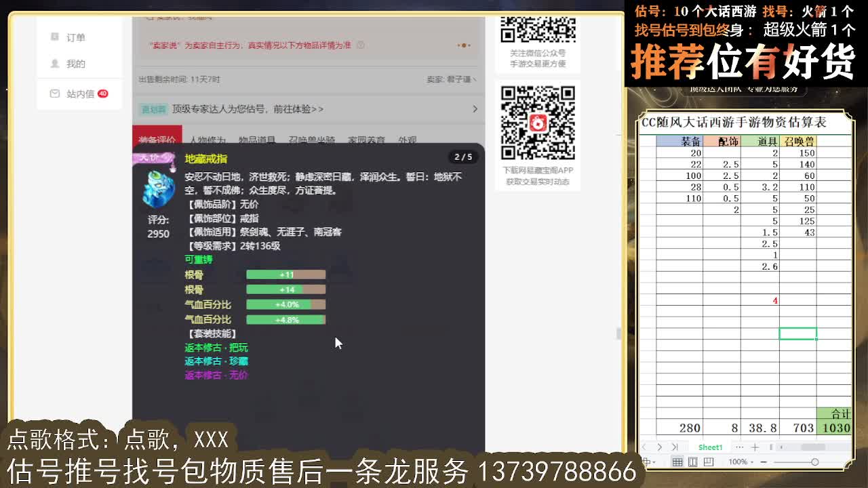Open 站内信 mail icon with badge 40
Image resolution: width=868 pixels, height=488 pixels.
click(x=55, y=94)
